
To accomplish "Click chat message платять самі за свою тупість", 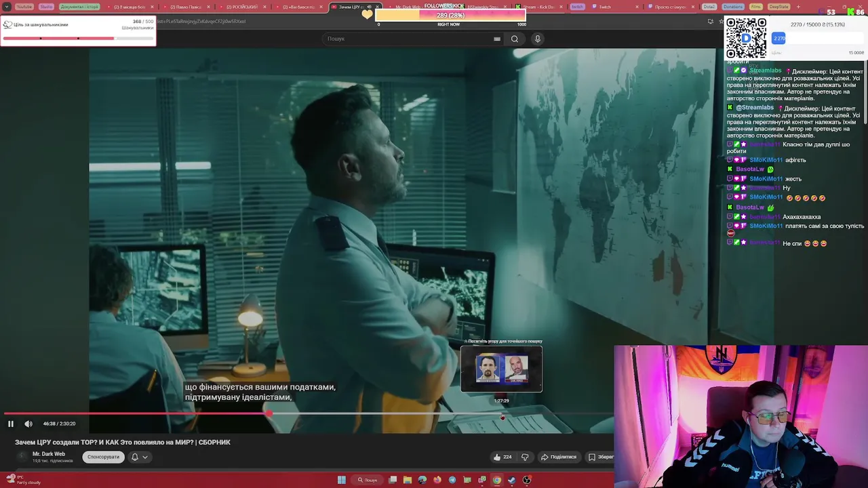I will tap(824, 226).
